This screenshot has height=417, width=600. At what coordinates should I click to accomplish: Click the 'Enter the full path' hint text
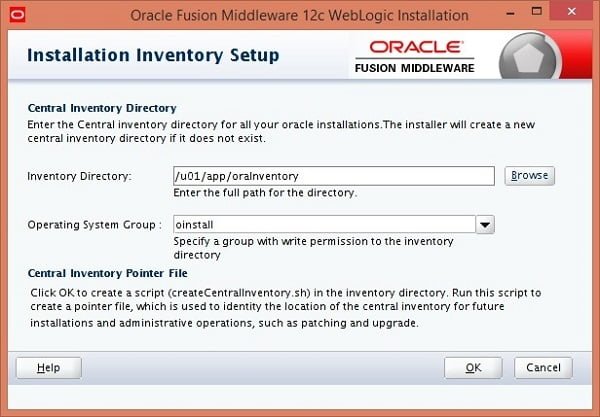pyautogui.click(x=265, y=193)
